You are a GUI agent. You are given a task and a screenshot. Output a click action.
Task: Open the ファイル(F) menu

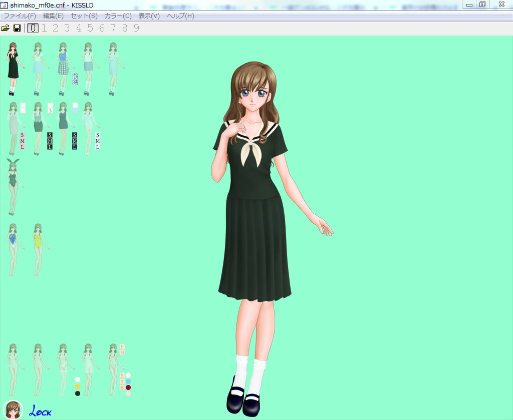click(x=20, y=16)
